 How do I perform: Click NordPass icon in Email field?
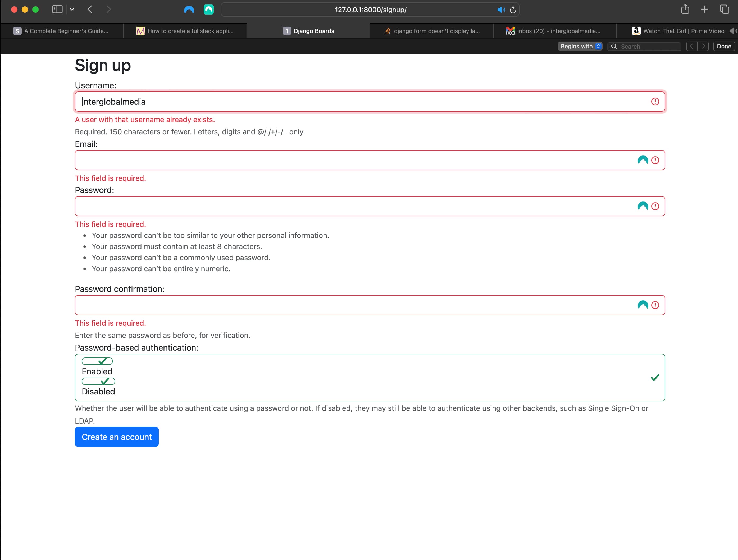tap(643, 160)
